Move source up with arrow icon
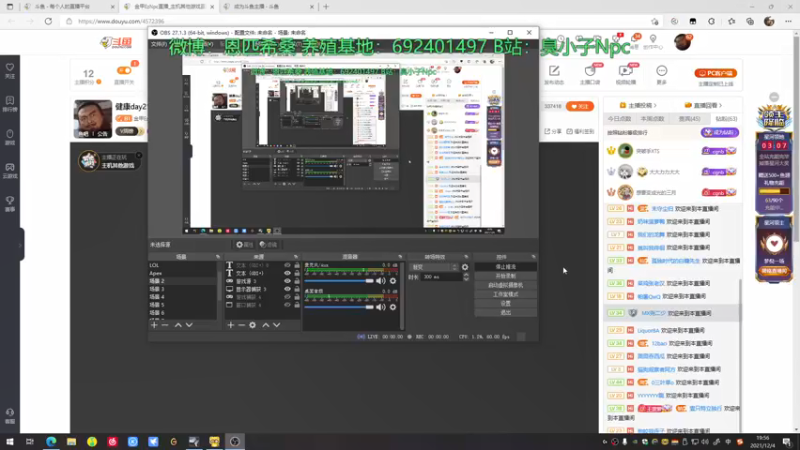The width and height of the screenshot is (800, 450). click(266, 325)
